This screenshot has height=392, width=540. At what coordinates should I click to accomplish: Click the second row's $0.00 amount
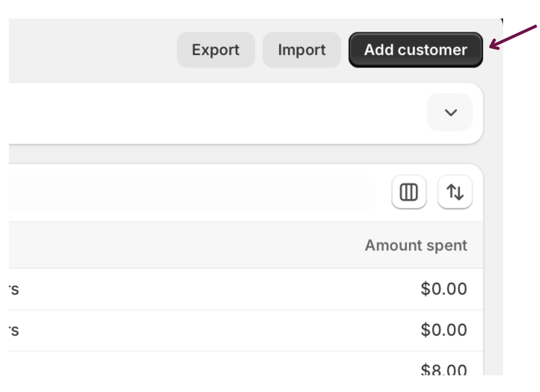pyautogui.click(x=444, y=330)
